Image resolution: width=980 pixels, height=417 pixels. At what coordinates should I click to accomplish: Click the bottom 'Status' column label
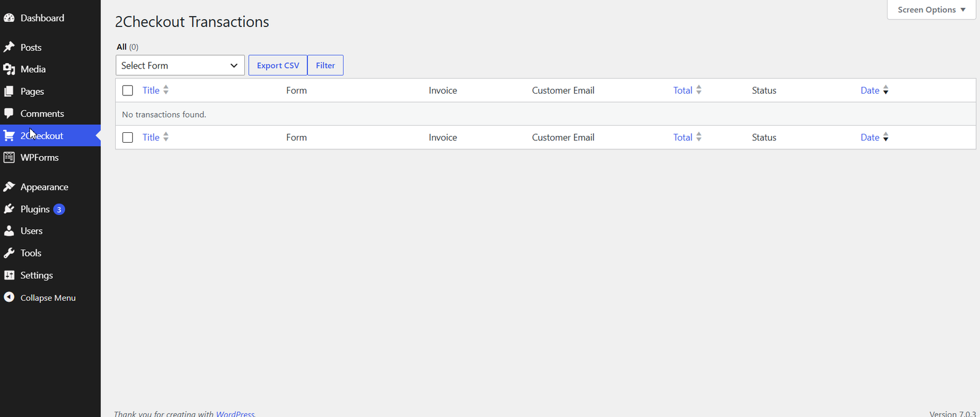[764, 137]
